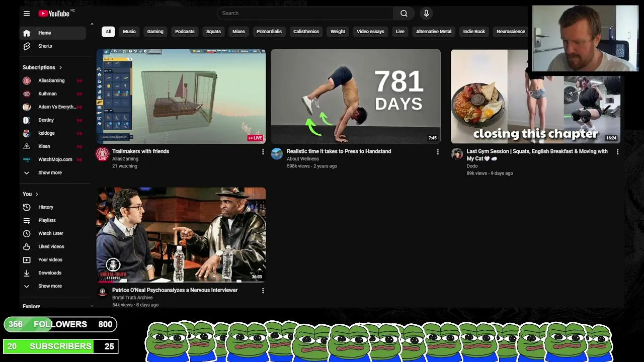Image resolution: width=644 pixels, height=362 pixels.
Task: Open Playlists in sidebar
Action: coord(53,220)
